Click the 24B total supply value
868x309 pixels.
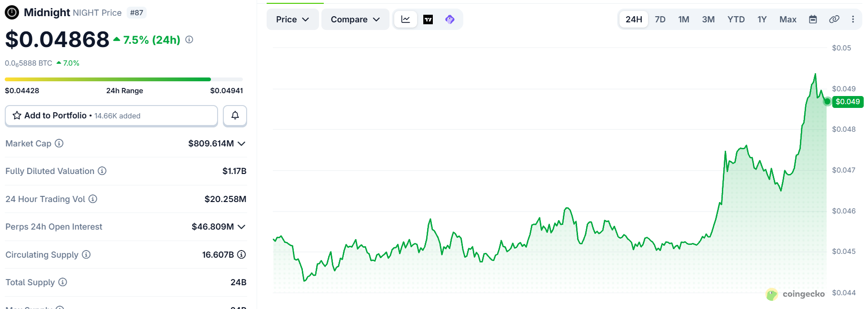[239, 282]
